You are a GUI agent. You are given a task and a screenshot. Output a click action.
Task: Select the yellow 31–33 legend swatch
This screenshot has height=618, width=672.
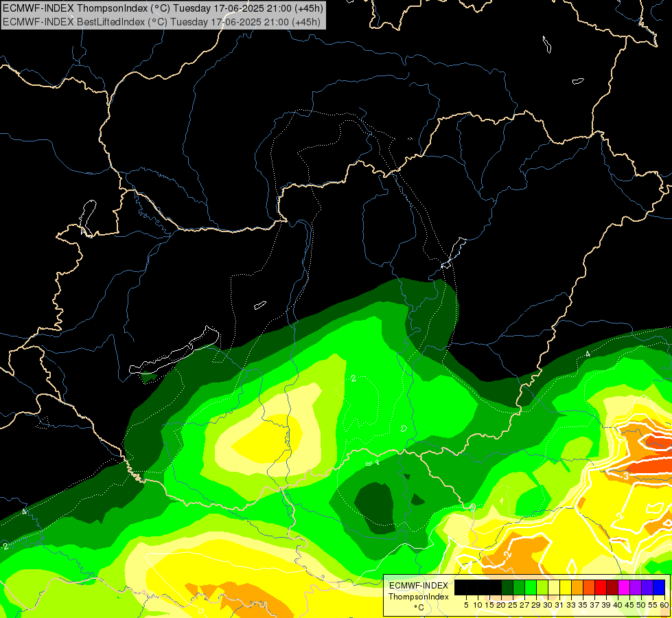[x=566, y=588]
